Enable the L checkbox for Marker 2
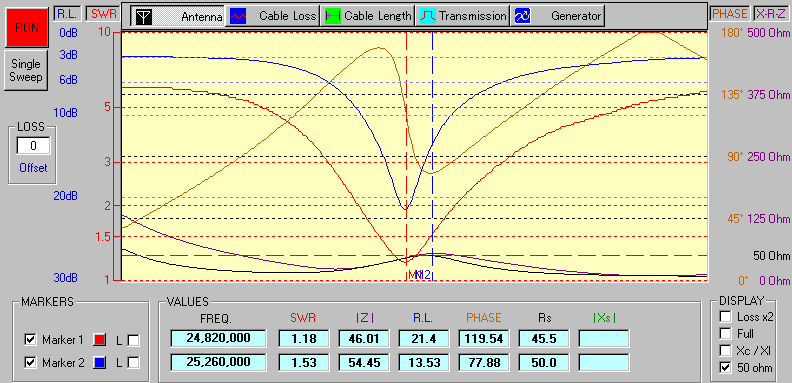The width and height of the screenshot is (792, 383). tap(133, 363)
